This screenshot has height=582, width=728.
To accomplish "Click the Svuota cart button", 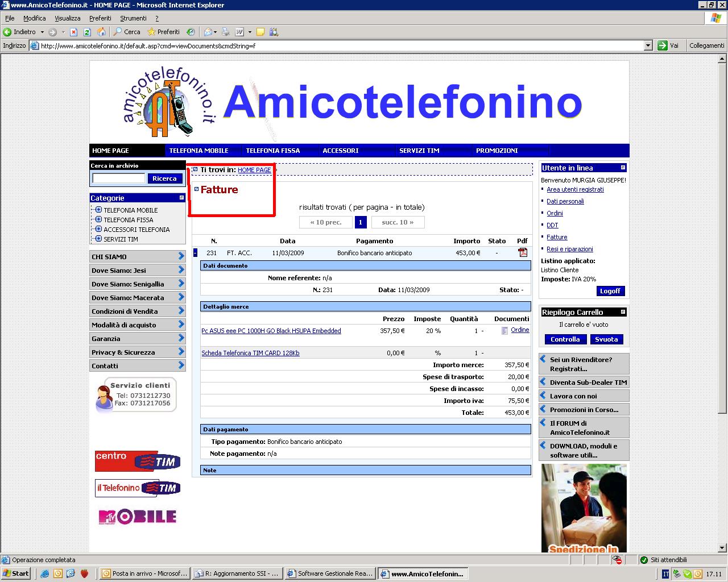I will tap(606, 339).
